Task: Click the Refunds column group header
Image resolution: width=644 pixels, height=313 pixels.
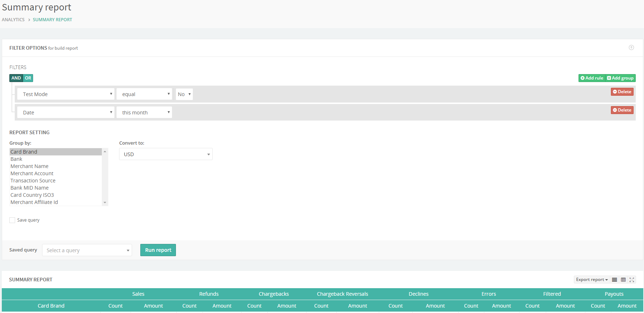Action: pos(209,294)
